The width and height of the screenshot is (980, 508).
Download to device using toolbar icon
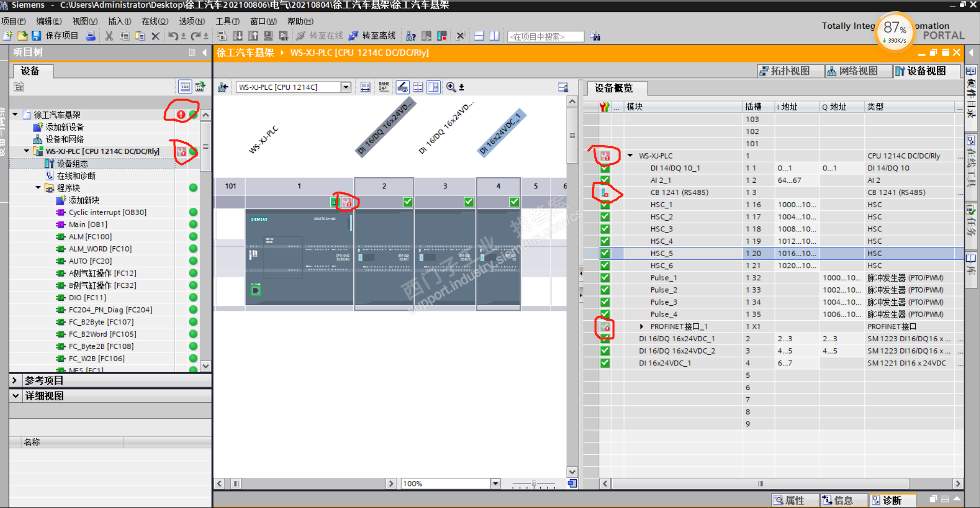(237, 36)
